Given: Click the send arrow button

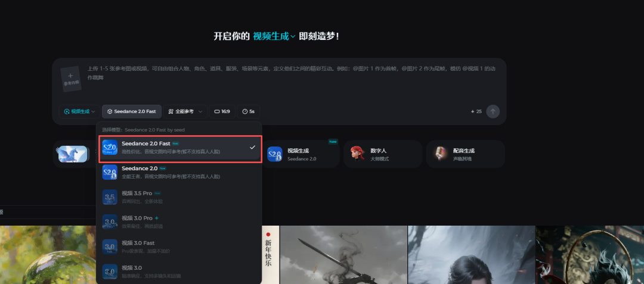Looking at the screenshot, I should 493,111.
